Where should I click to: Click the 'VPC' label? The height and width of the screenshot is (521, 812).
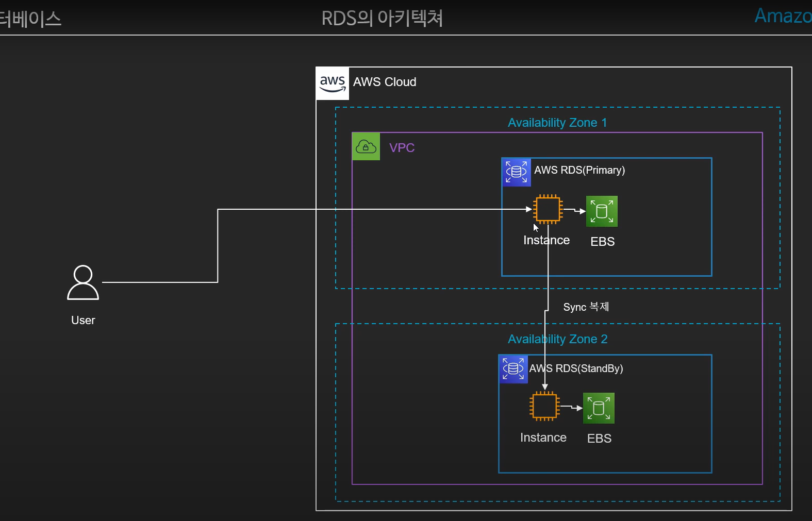[x=402, y=148]
